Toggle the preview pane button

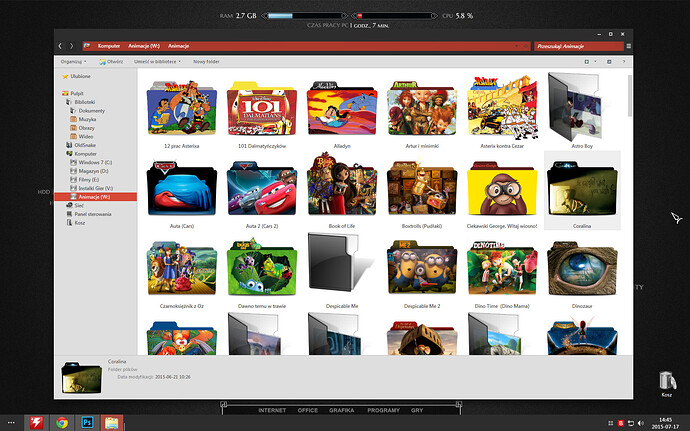coord(609,62)
